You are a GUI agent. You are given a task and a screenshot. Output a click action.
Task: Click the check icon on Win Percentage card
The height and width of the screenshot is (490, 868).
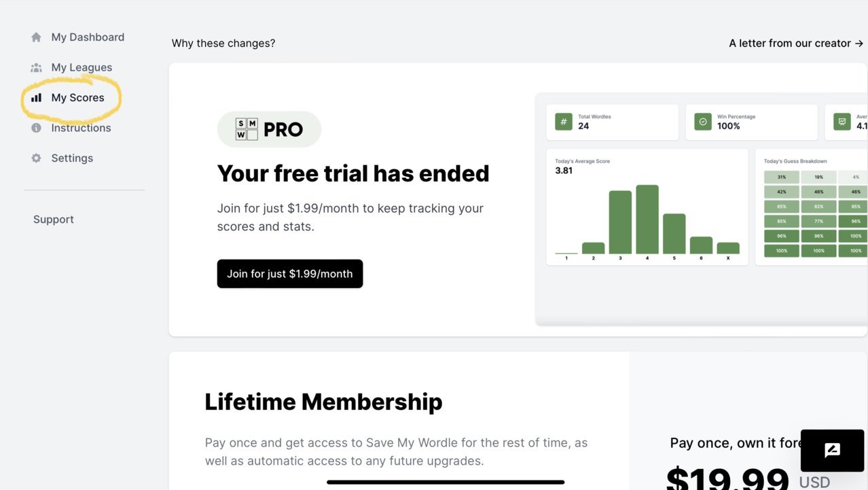tap(703, 122)
